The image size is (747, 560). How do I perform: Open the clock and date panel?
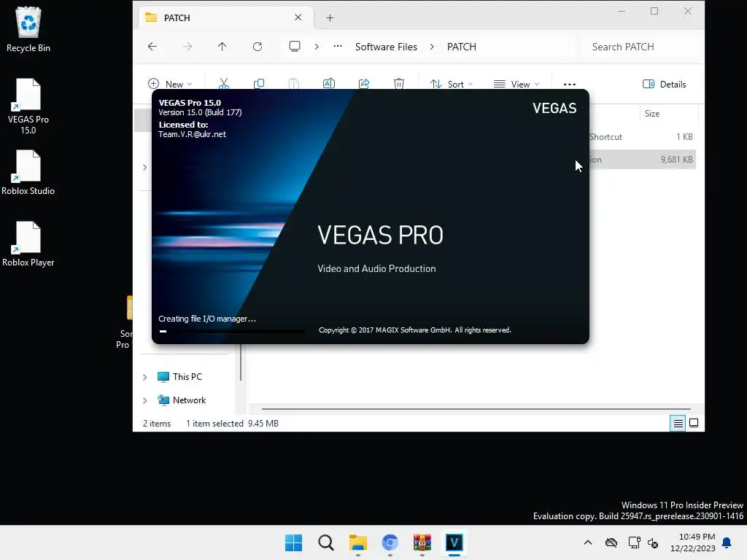click(x=693, y=542)
